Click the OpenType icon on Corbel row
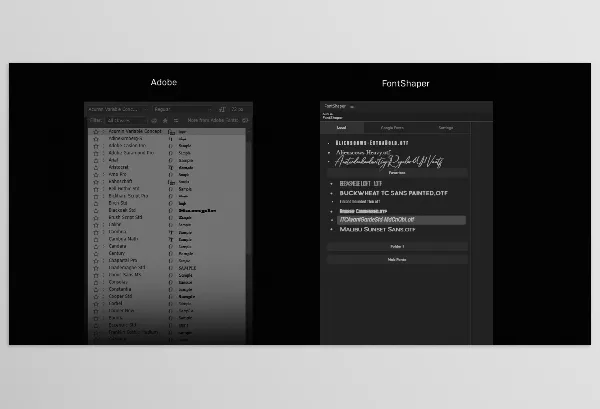The height and width of the screenshot is (409, 600). [x=171, y=304]
